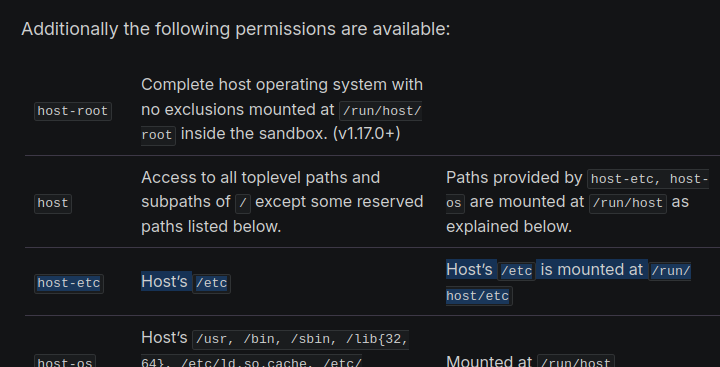The width and height of the screenshot is (720, 367).
Task: Click the 'root' code snippet before 'inside the sandbox'
Action: [158, 136]
